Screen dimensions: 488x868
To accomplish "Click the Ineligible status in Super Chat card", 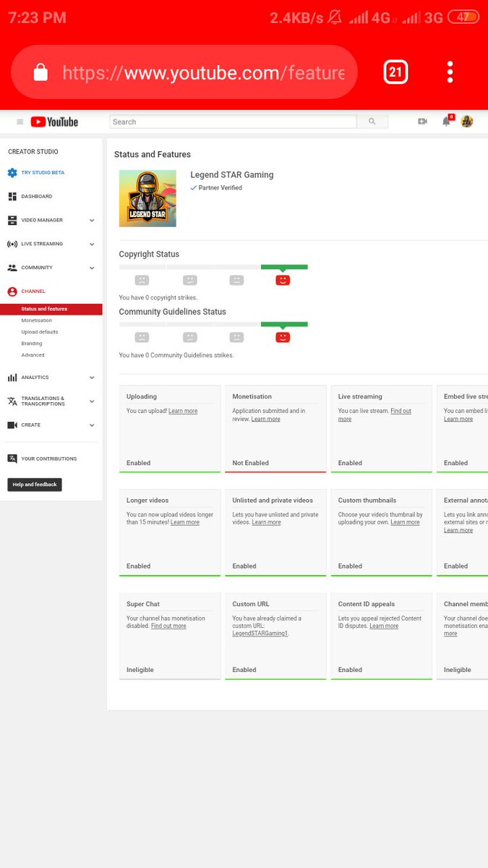I will (x=140, y=670).
